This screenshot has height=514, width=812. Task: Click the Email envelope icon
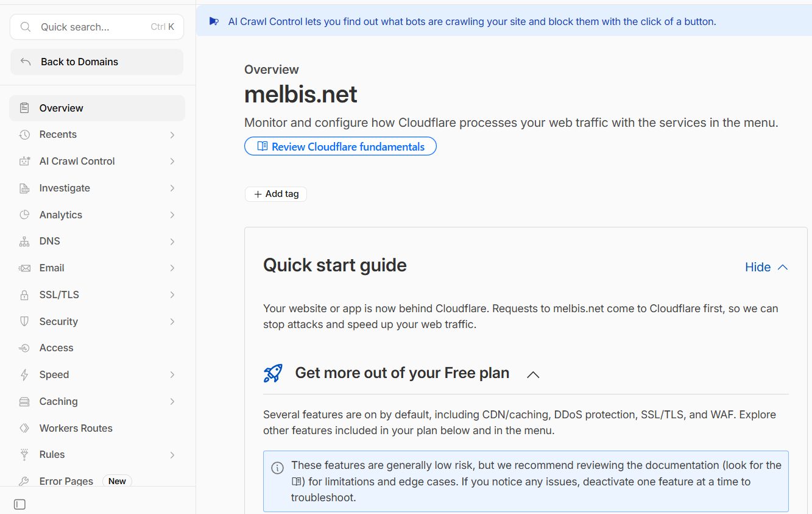coord(24,268)
